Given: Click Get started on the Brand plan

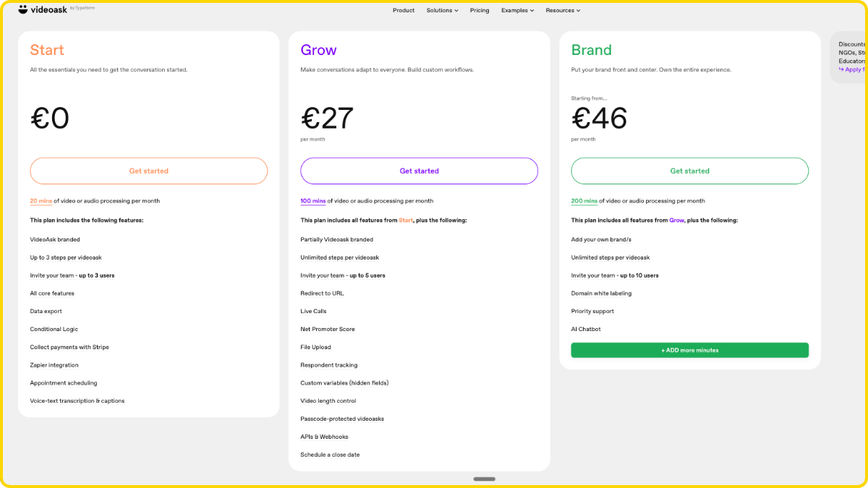Looking at the screenshot, I should (689, 171).
